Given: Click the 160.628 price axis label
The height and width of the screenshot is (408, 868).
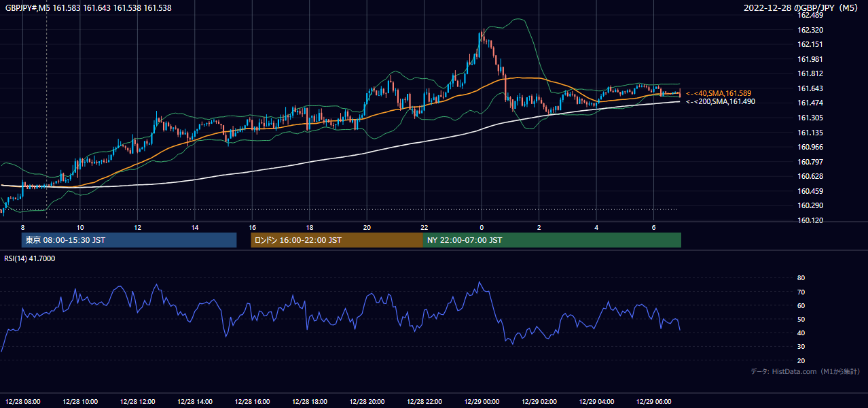Looking at the screenshot, I should [810, 176].
